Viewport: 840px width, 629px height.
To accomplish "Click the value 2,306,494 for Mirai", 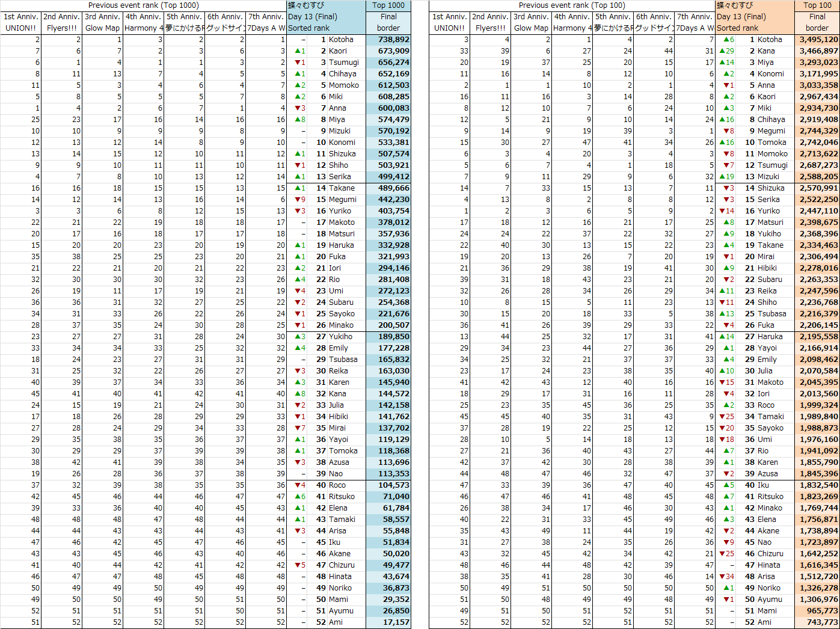I will [x=817, y=257].
